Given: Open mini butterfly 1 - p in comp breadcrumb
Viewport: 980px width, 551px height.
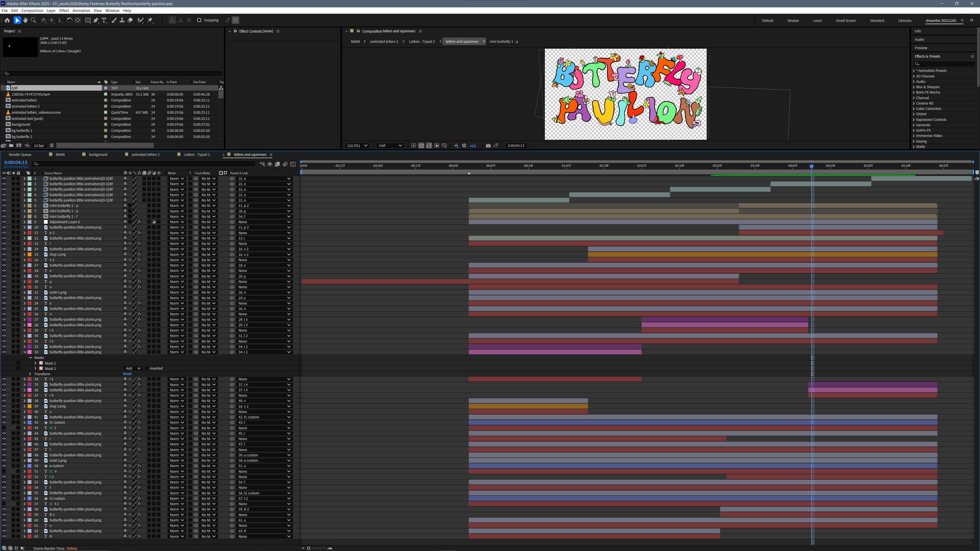Looking at the screenshot, I should click(503, 42).
